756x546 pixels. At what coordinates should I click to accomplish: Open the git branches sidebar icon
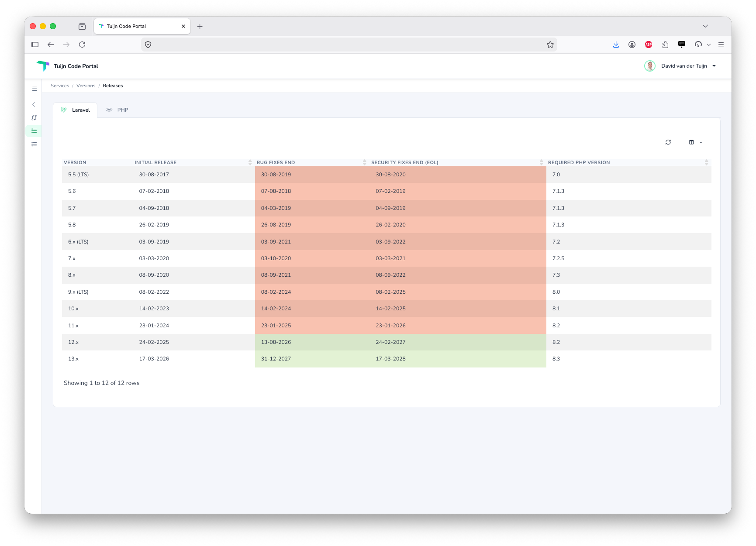pyautogui.click(x=34, y=118)
